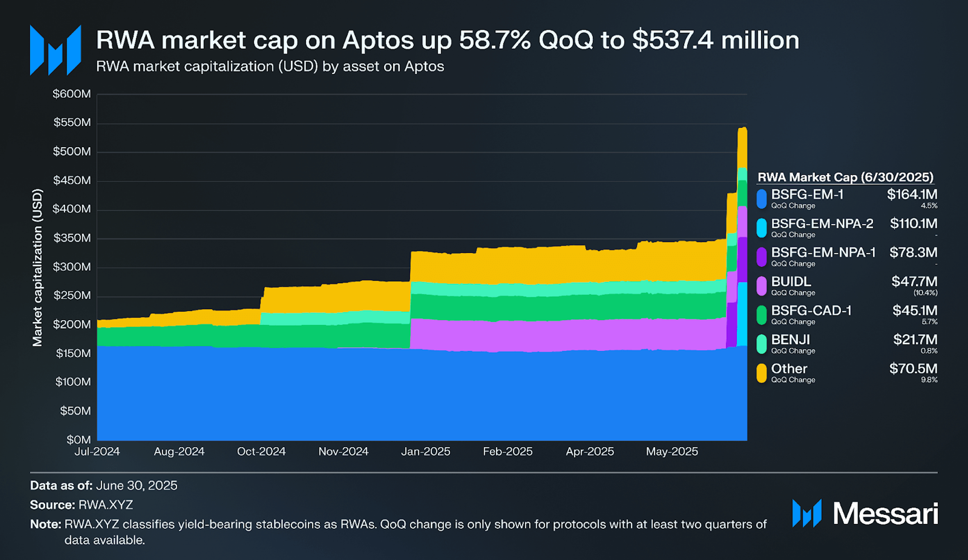Click the pink BUIDL legend swatch
The image size is (968, 560).
[x=761, y=286]
